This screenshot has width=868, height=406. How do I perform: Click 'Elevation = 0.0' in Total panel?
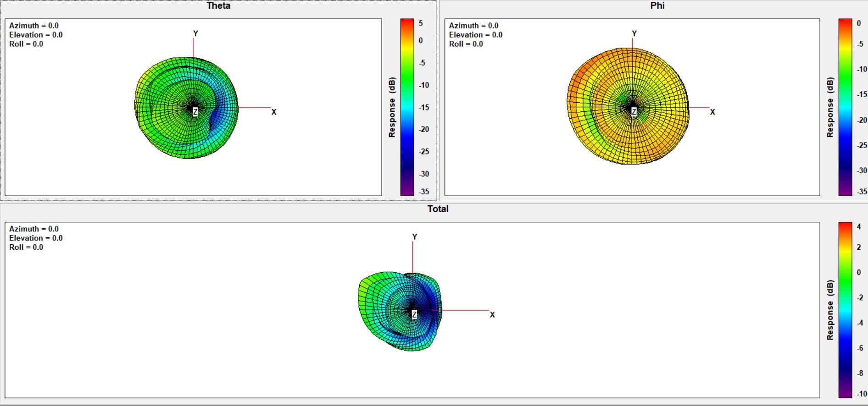click(36, 238)
